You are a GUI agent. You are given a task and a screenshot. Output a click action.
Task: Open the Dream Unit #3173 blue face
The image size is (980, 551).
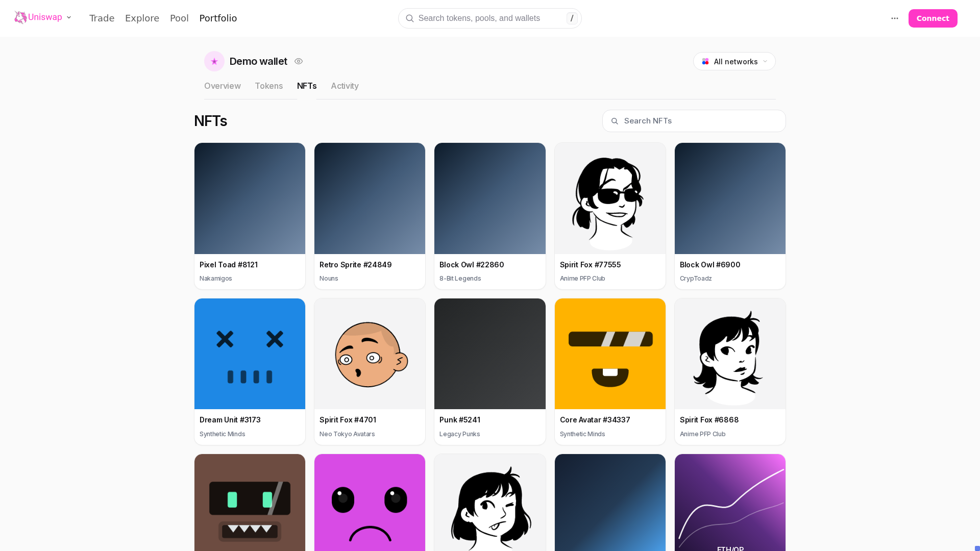[250, 354]
